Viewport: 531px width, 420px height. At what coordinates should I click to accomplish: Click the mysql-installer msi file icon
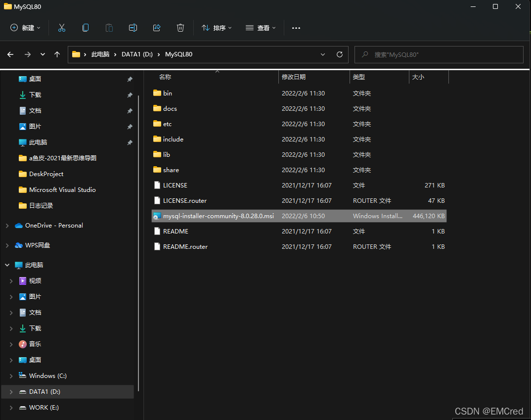(157, 216)
